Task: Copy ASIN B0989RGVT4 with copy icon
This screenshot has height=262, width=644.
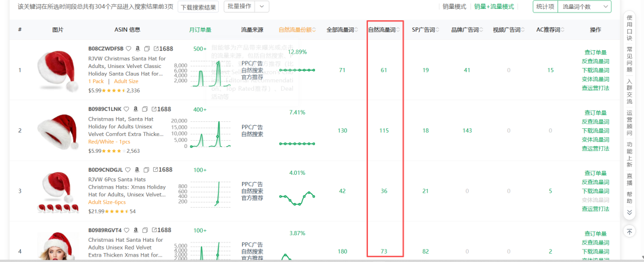Action: [x=144, y=230]
